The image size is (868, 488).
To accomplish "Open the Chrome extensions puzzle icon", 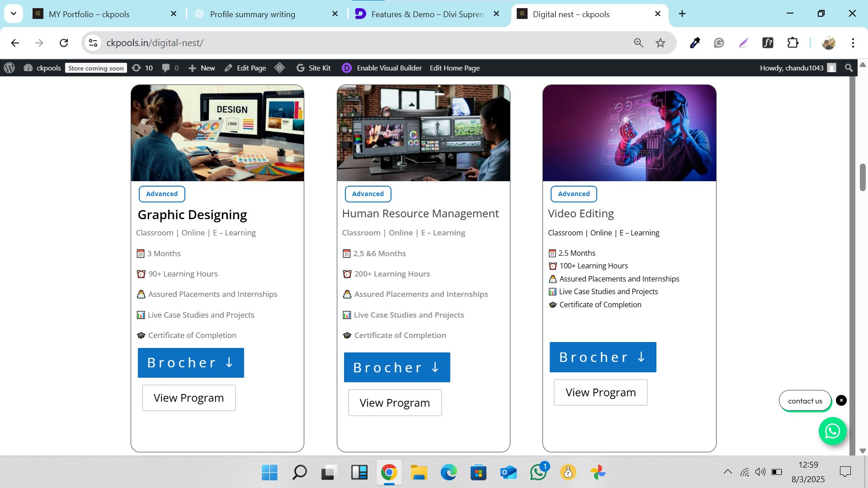I will coord(793,43).
